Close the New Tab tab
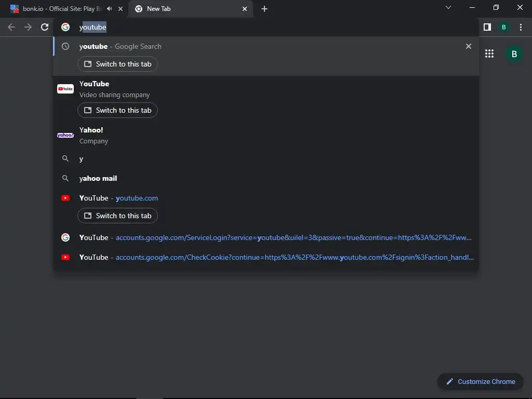The height and width of the screenshot is (399, 532). point(245,9)
